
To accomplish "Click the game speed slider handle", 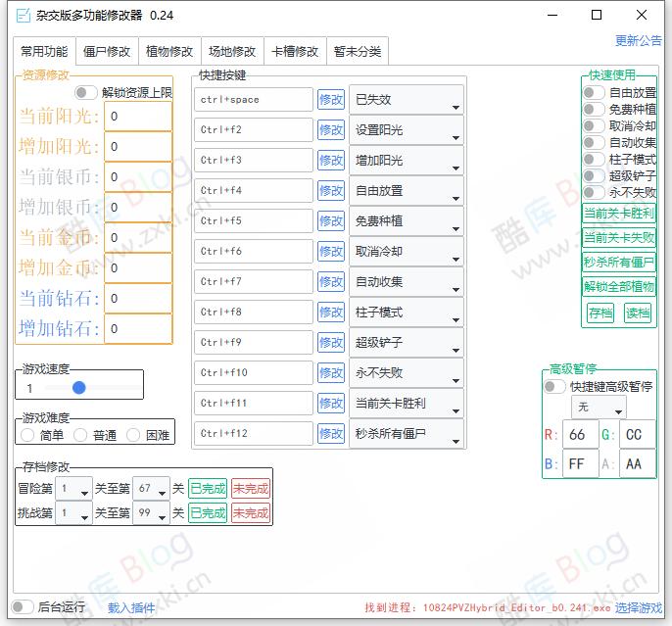I will (x=78, y=388).
